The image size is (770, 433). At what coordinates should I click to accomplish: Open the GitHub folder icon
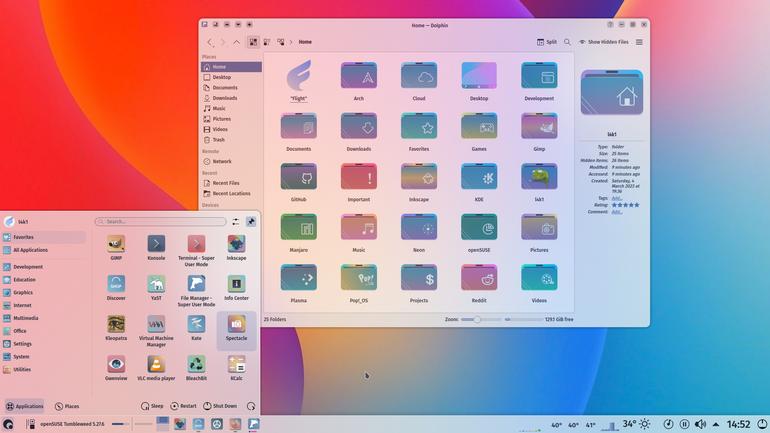(x=299, y=177)
